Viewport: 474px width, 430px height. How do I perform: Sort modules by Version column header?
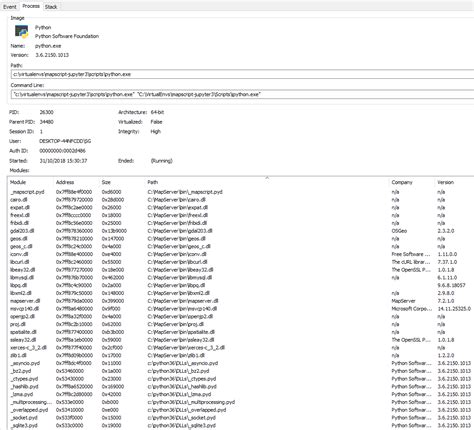pos(445,182)
